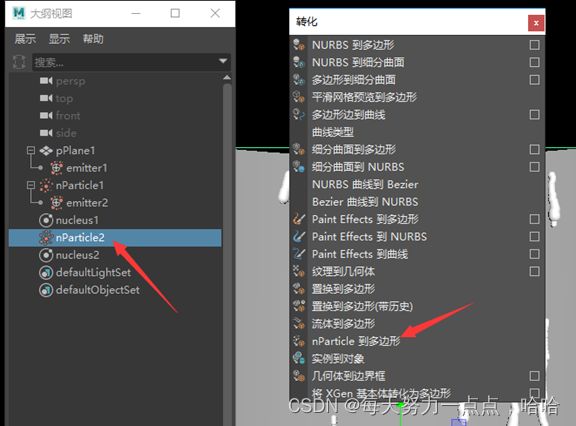Collapse the pPlane1 tree node
The width and height of the screenshot is (576, 426).
pyautogui.click(x=31, y=150)
